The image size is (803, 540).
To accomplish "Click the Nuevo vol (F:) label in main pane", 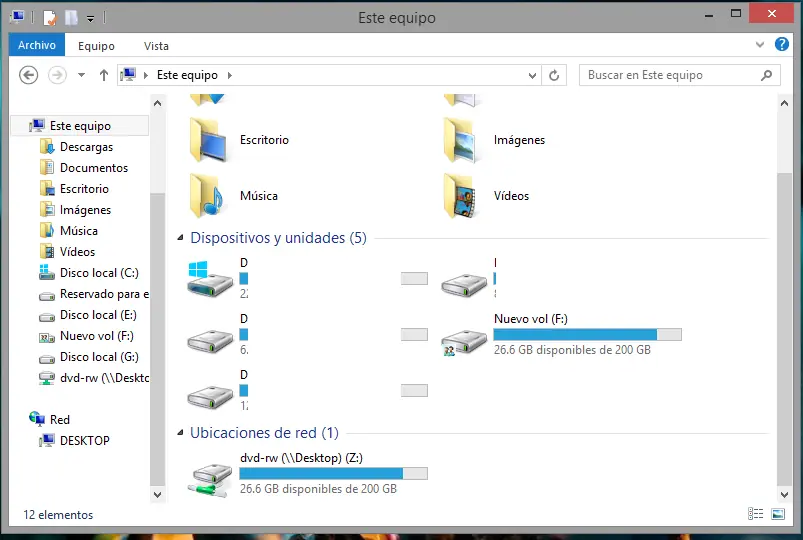I will coord(531,319).
